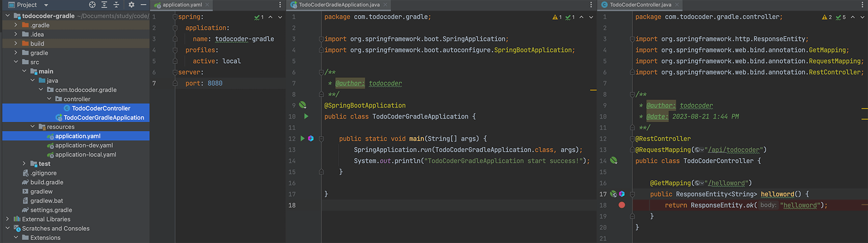Close the TodoCoderController.java tab
The height and width of the screenshot is (243, 868).
[677, 5]
